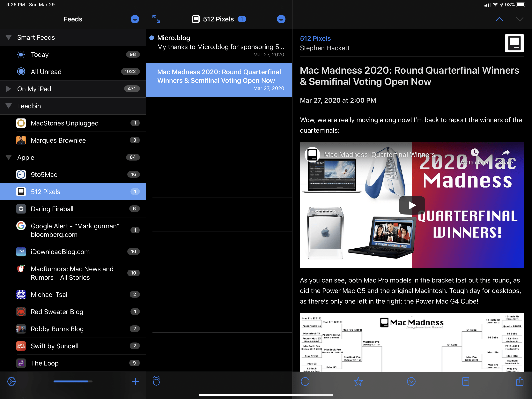
Task: Collapse the Smart Feeds section
Action: pyautogui.click(x=8, y=37)
